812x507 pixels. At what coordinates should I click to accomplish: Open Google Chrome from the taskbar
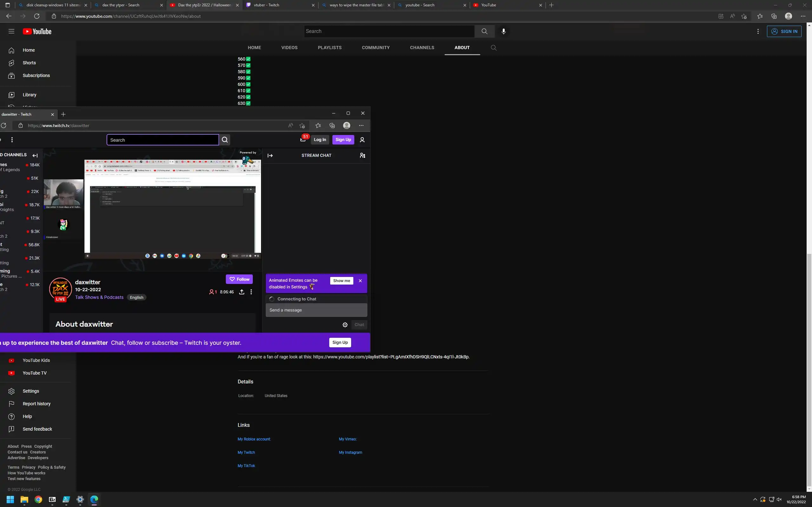(x=38, y=499)
